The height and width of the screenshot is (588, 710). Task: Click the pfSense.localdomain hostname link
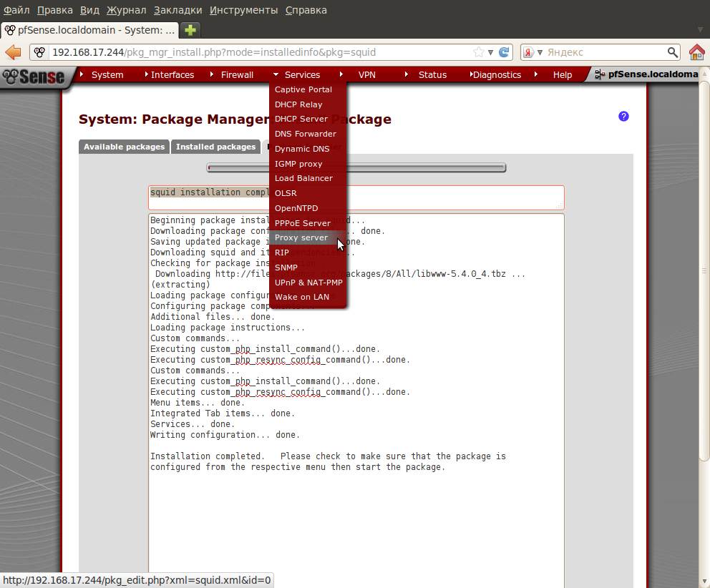click(x=653, y=74)
